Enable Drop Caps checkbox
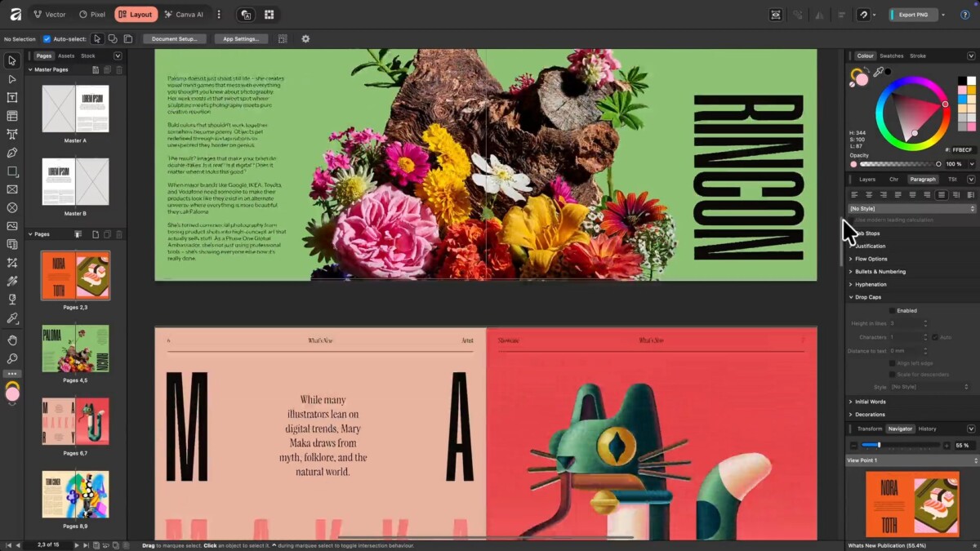 (892, 310)
